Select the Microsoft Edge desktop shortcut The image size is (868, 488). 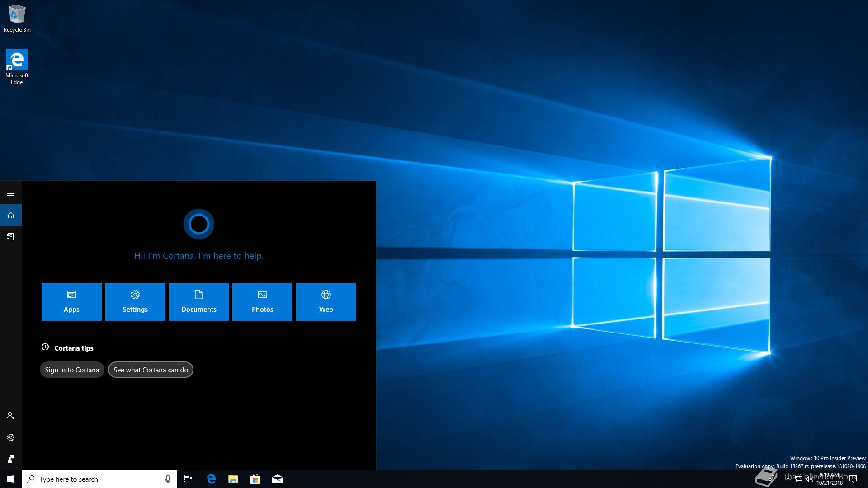[17, 67]
